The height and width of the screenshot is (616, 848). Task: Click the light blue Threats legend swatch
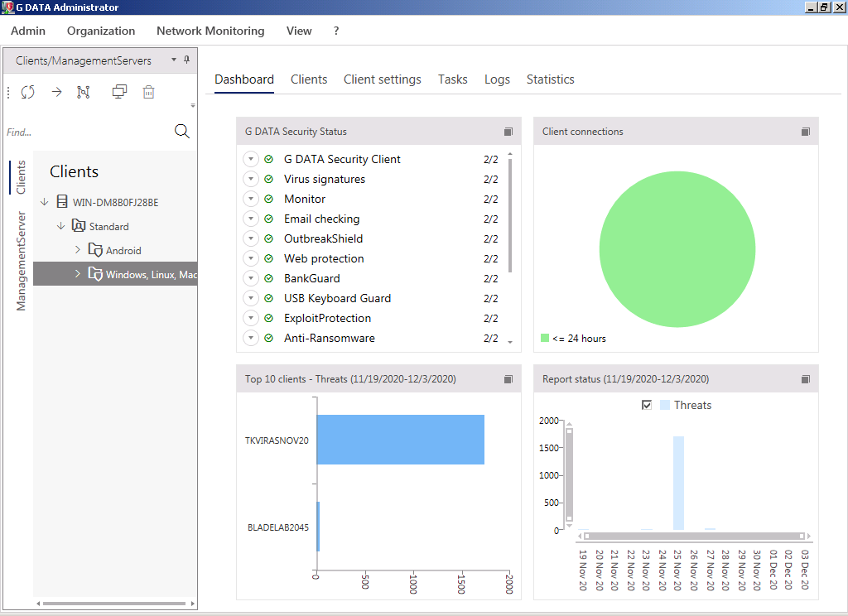click(665, 405)
